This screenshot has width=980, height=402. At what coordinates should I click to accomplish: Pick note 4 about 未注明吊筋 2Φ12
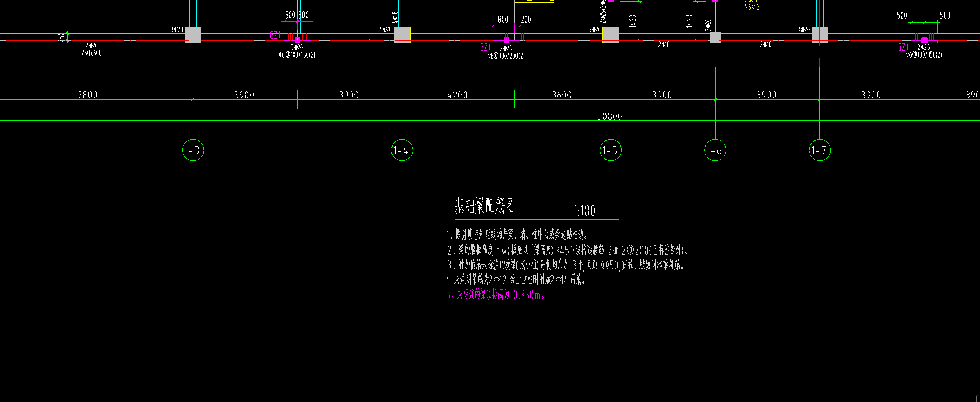tap(516, 280)
